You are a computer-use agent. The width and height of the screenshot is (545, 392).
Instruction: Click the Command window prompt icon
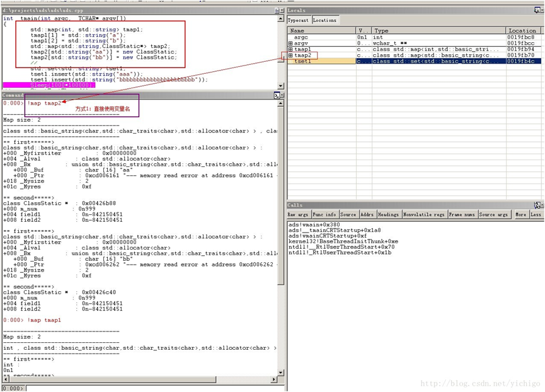click(277, 95)
